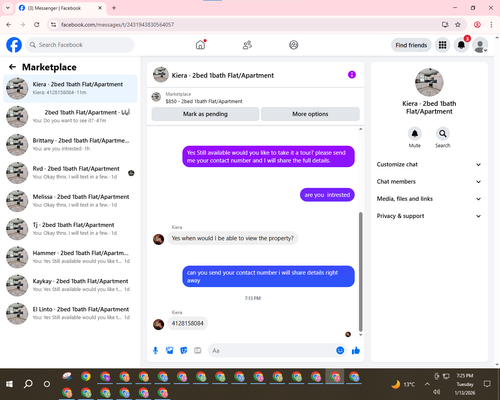This screenshot has height=400, width=500.
Task: Open the Friends icon in top navigation
Action: [x=247, y=45]
